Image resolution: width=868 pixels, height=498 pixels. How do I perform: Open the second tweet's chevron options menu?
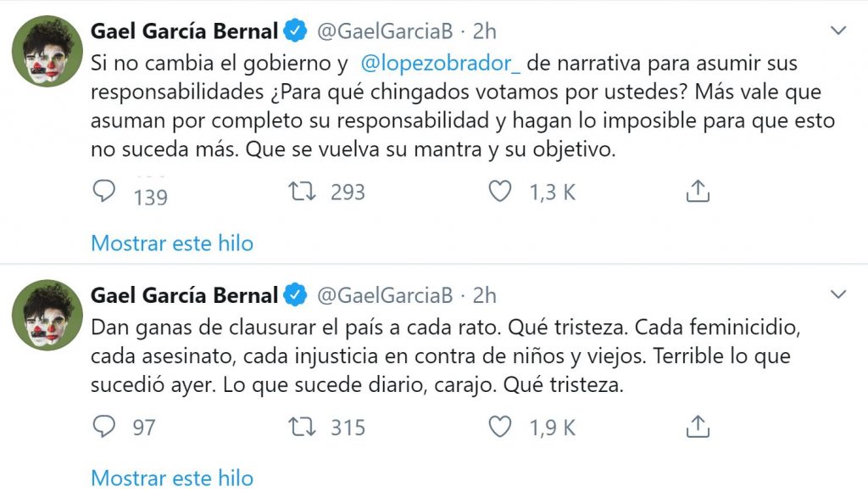(838, 294)
